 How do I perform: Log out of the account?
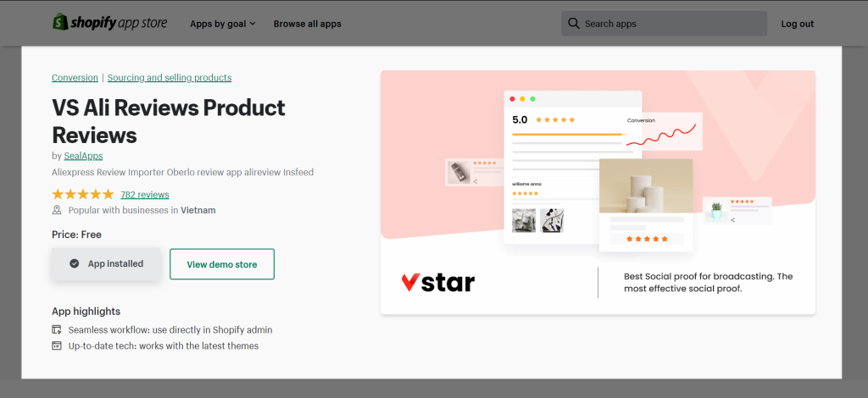click(x=797, y=24)
